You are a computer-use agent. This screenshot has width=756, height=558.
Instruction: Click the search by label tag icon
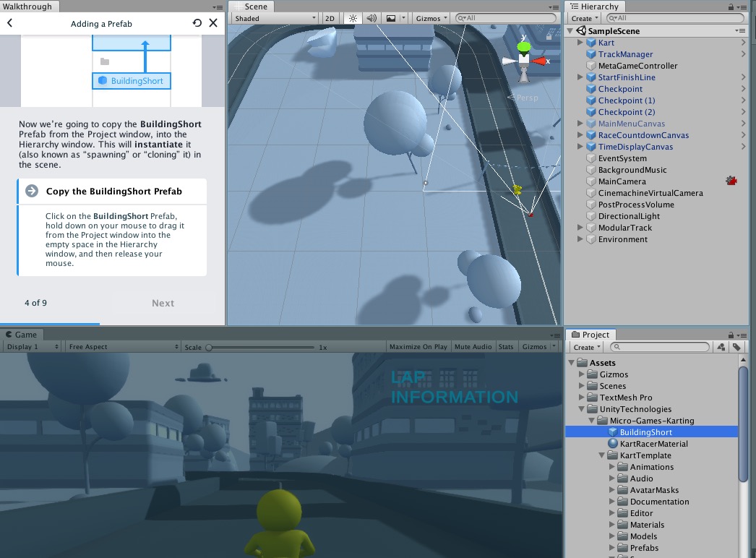click(x=736, y=347)
